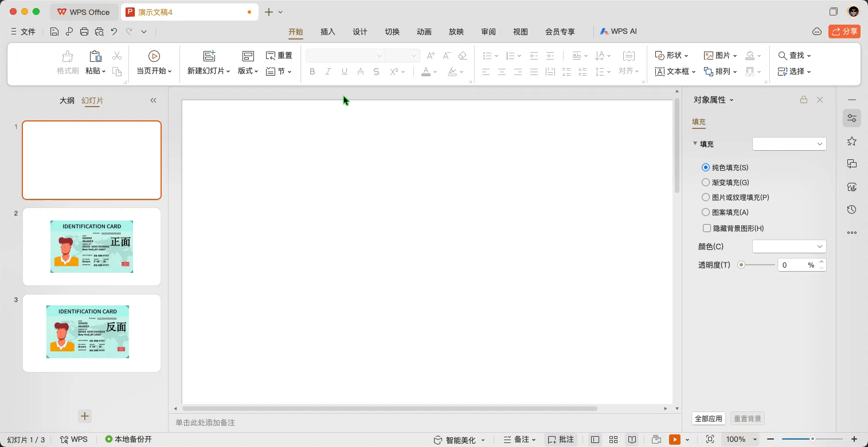Screen dimensions: 868x447
Task: Open the reading view book icon
Action: (632, 440)
